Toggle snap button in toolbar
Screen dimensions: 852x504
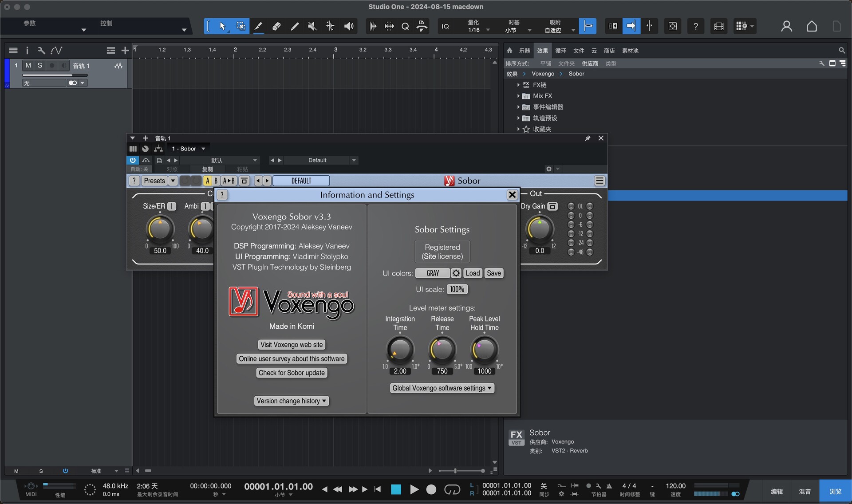point(588,26)
